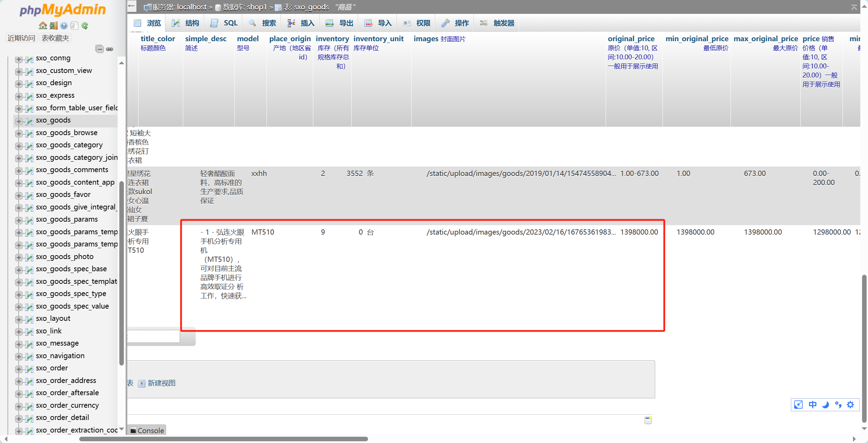This screenshot has width=868, height=443.
Task: Expand the sxo_goods_browse tree node
Action: (x=19, y=133)
